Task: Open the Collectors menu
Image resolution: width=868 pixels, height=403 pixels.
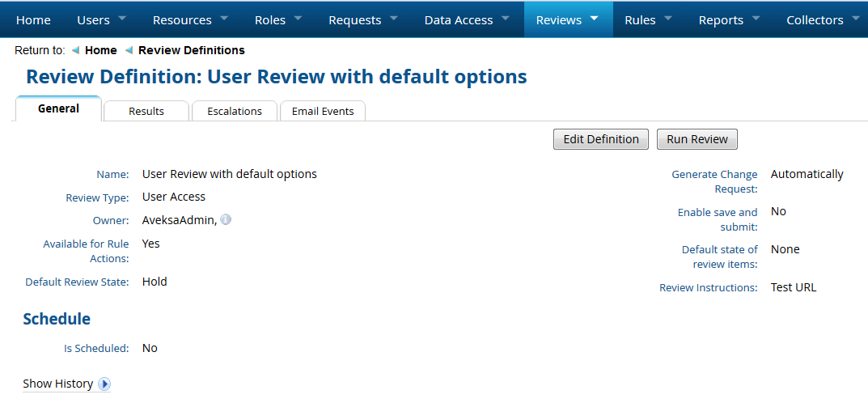Action: tap(823, 19)
